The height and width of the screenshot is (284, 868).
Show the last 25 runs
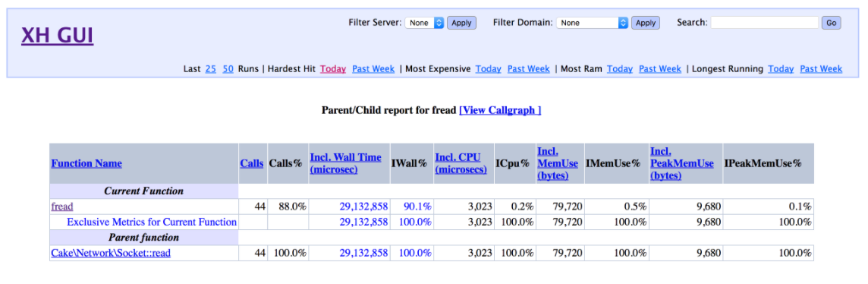(210, 68)
